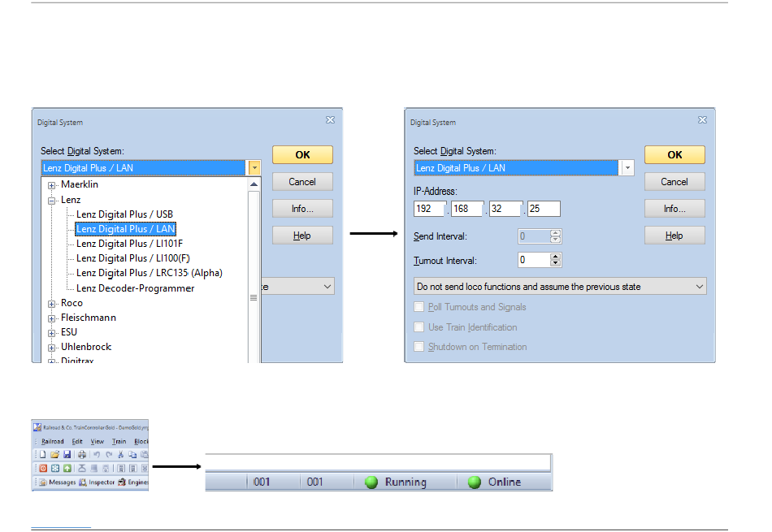Select the highlighted Lenz Digital Plus / LAN tree item
Viewport: 772px width, 532px height.
point(125,229)
